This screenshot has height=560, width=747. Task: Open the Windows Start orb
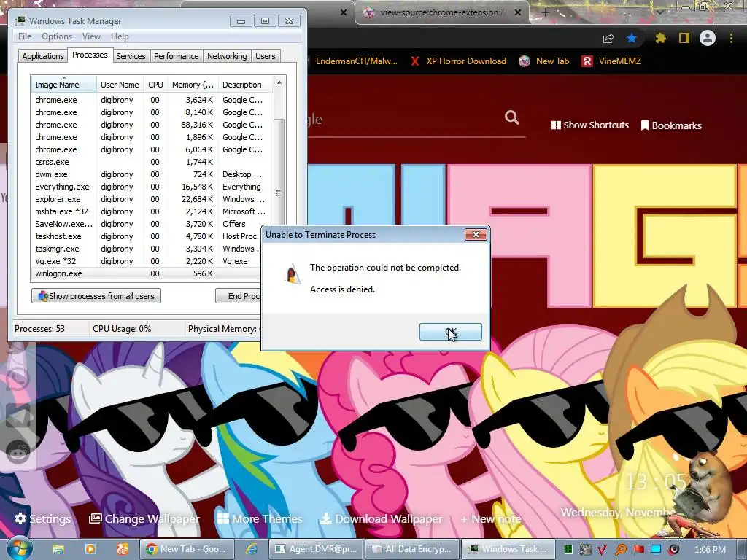(19, 548)
